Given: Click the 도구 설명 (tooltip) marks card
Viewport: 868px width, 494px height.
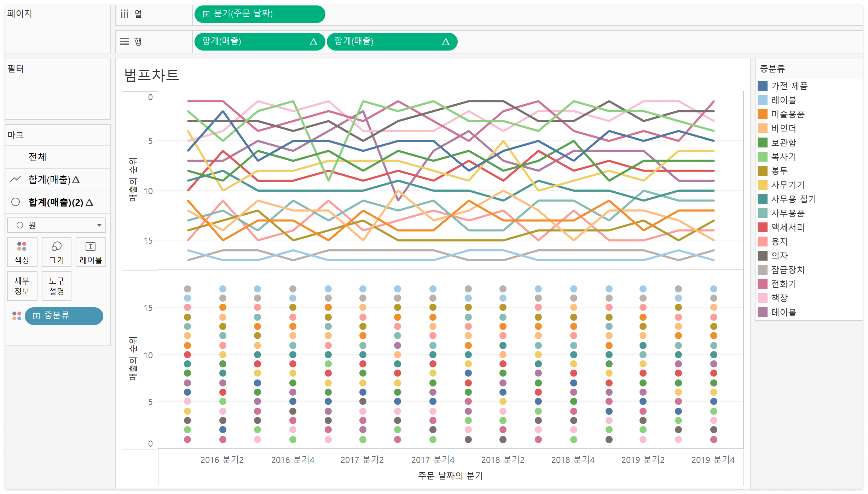Looking at the screenshot, I should click(x=56, y=286).
